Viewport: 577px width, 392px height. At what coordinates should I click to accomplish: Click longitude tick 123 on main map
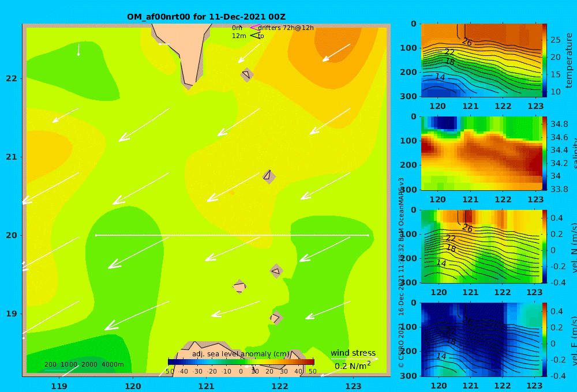(x=353, y=386)
